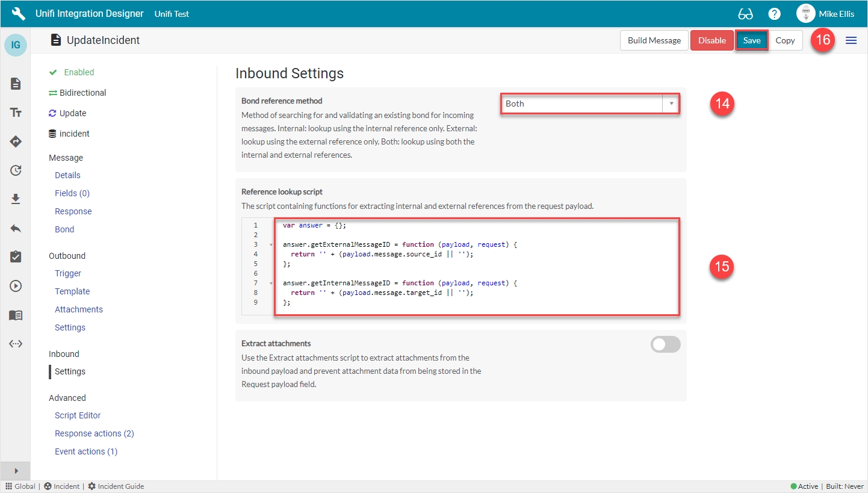Open the Script Editor section
The height and width of the screenshot is (493, 868).
point(78,415)
